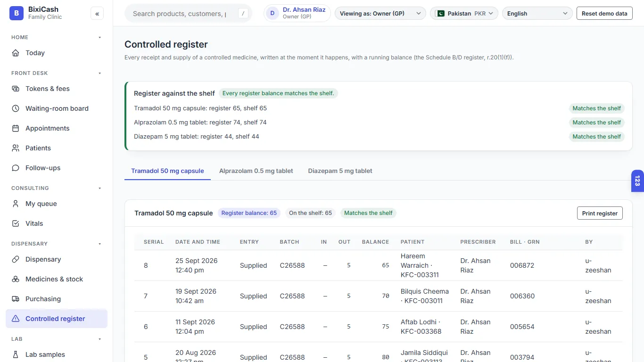Open the English language dropdown
Viewport: 644px width, 362px height.
coord(537,14)
